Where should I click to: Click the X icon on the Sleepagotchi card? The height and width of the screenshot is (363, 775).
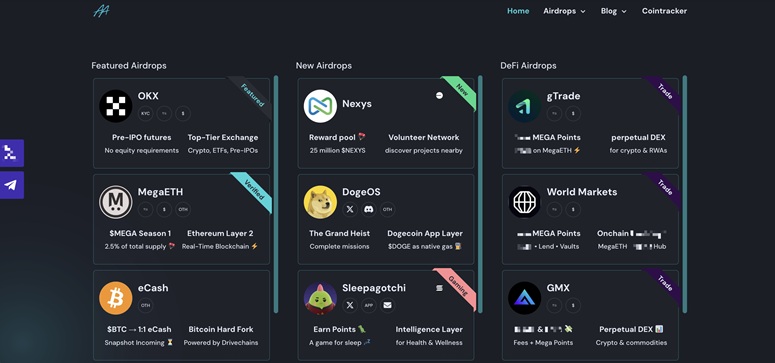coord(350,305)
